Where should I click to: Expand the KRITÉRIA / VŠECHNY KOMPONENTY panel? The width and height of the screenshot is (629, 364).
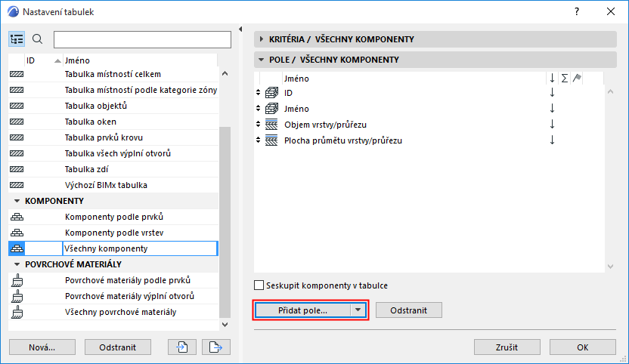coord(262,39)
